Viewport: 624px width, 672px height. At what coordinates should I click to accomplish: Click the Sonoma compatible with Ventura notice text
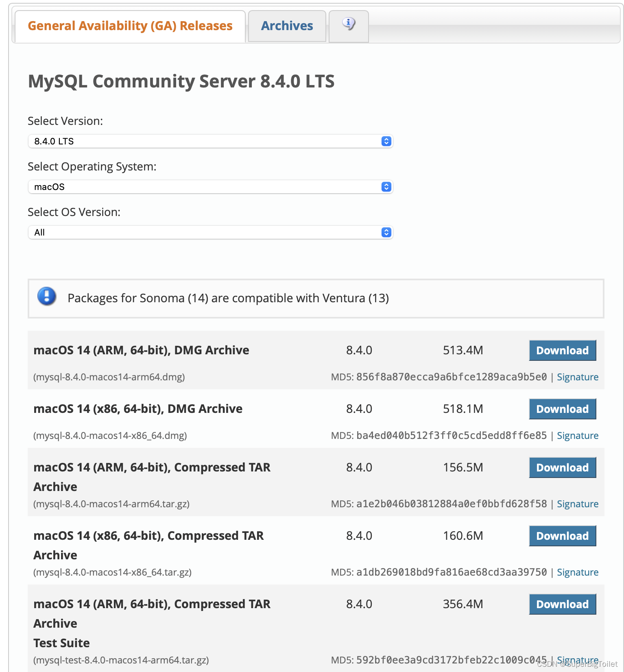[x=228, y=298]
